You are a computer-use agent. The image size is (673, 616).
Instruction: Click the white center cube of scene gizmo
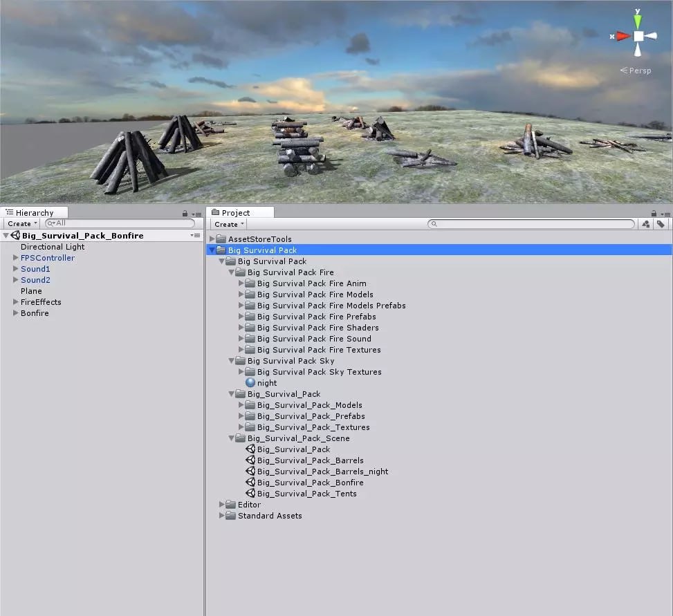coord(638,36)
